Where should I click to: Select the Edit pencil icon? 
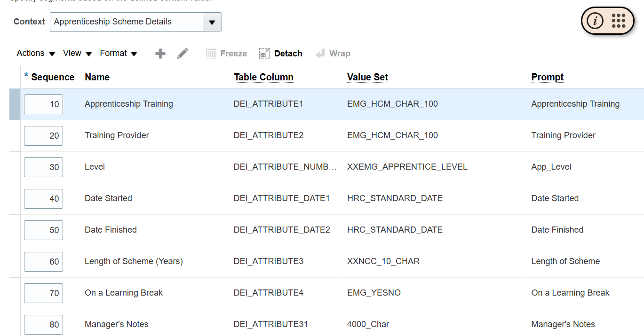[183, 53]
